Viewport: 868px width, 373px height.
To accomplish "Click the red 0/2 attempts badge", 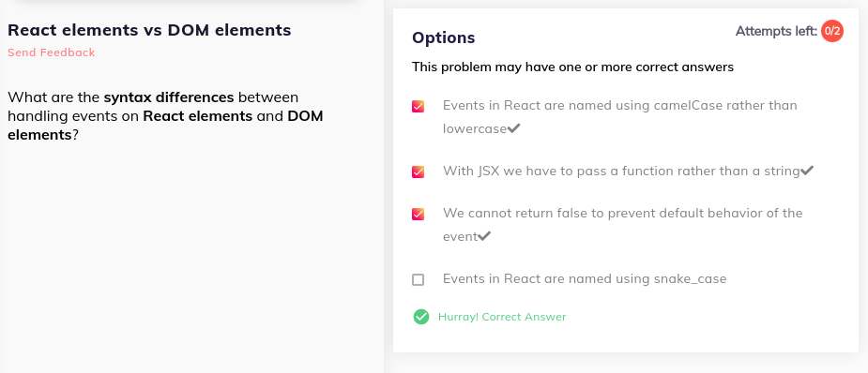I will pos(832,32).
